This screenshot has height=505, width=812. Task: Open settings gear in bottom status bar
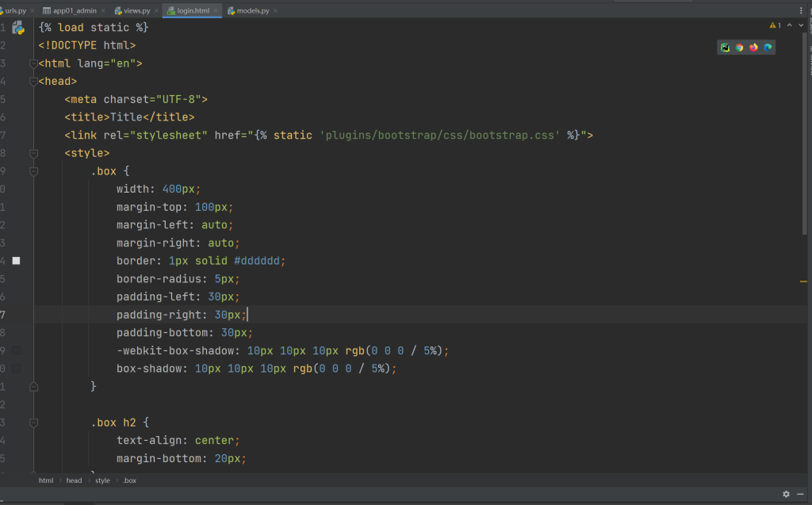coord(786,494)
